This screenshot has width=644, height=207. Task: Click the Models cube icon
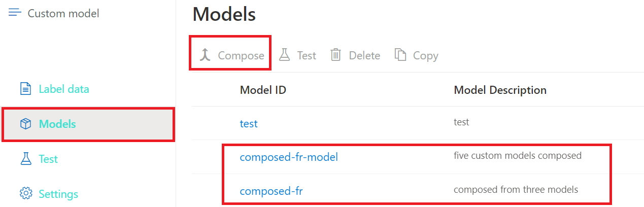[25, 124]
